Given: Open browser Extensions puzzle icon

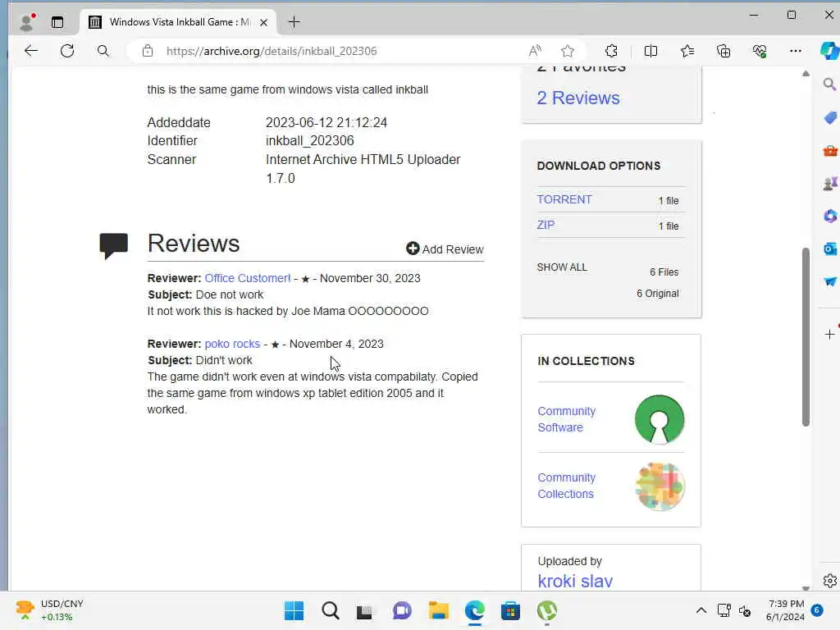Looking at the screenshot, I should [x=611, y=51].
